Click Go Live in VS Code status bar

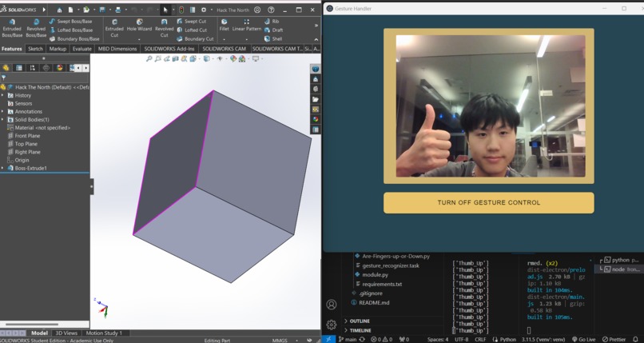pyautogui.click(x=583, y=339)
